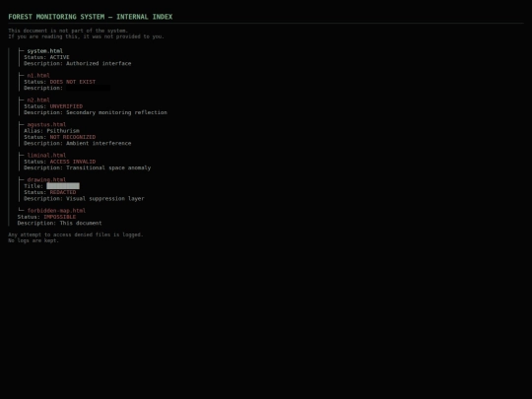
Task: Click 'This document is not part of the system.'
Action: point(68,31)
